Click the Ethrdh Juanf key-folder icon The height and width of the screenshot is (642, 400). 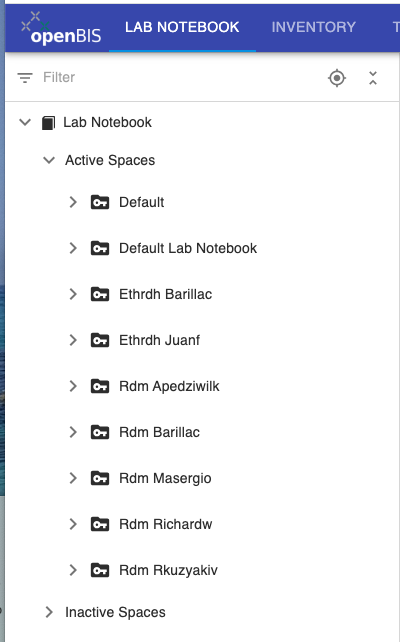coord(100,340)
